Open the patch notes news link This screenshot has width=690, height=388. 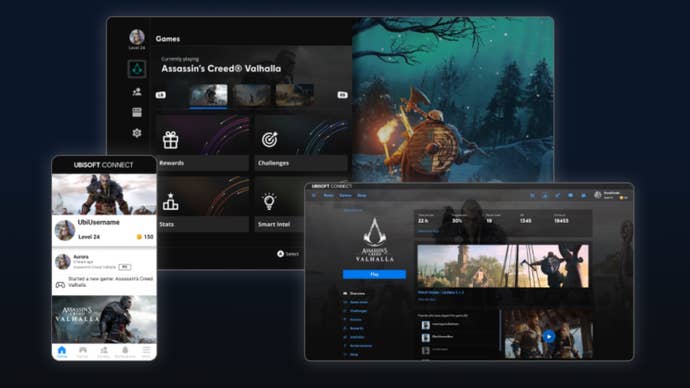pos(440,292)
